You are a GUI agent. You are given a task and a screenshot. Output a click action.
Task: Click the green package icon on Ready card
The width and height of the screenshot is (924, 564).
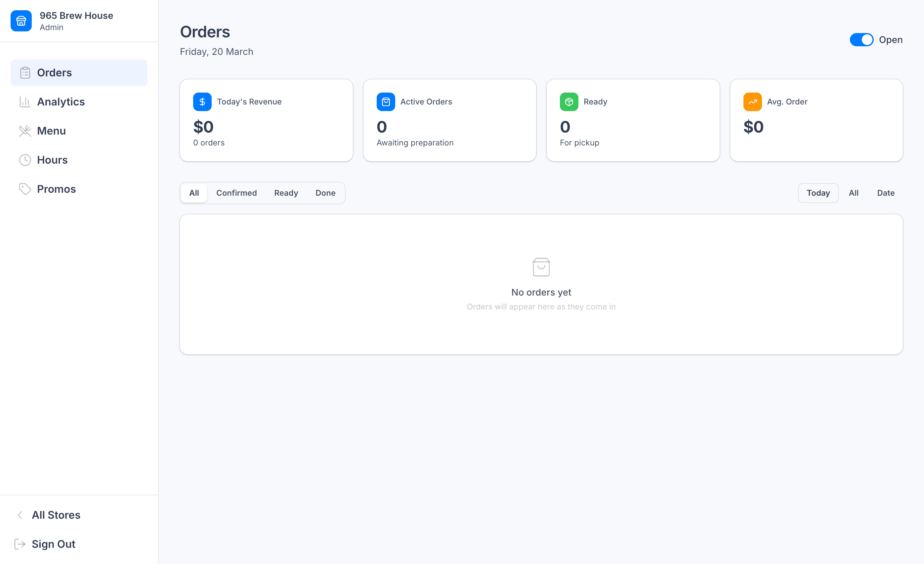[x=569, y=101]
